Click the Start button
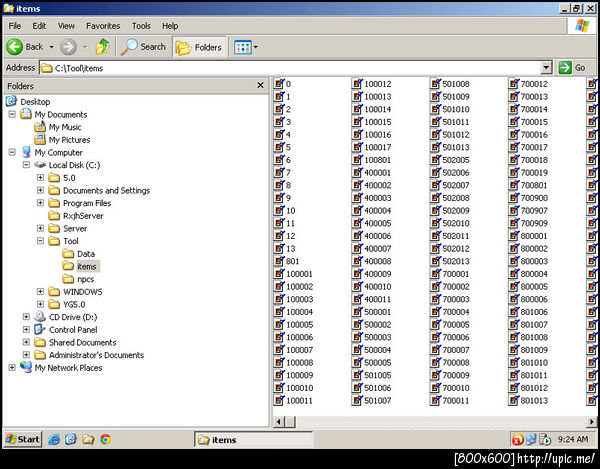This screenshot has height=469, width=600. pos(23,439)
